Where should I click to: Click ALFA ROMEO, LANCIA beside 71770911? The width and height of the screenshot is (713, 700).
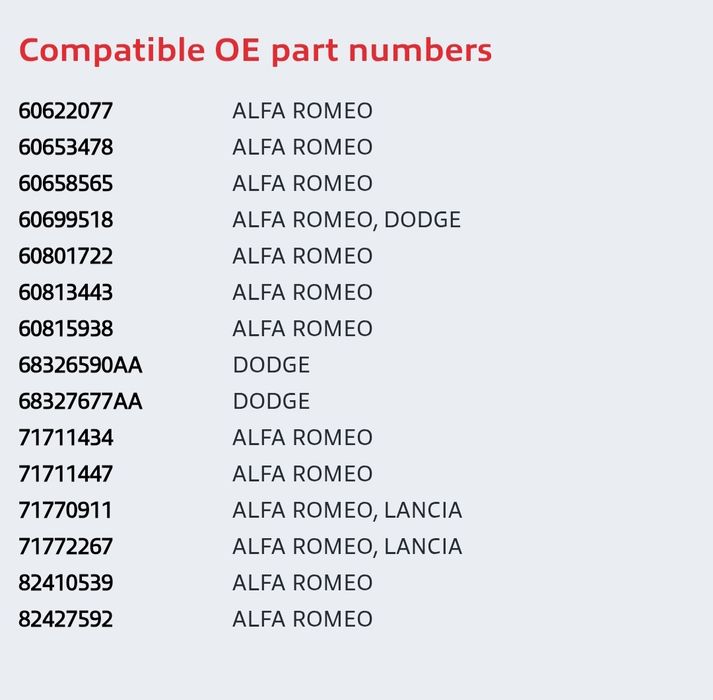tap(347, 511)
